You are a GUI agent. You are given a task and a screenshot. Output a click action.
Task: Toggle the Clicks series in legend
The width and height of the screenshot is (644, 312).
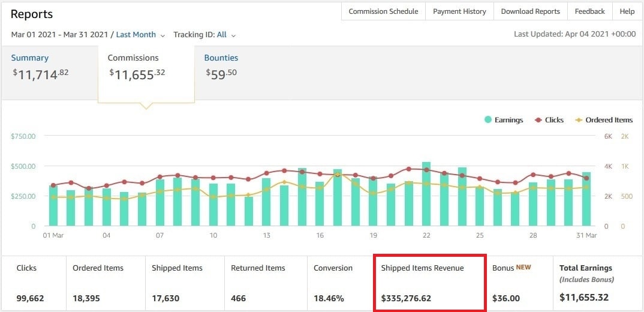pyautogui.click(x=549, y=120)
